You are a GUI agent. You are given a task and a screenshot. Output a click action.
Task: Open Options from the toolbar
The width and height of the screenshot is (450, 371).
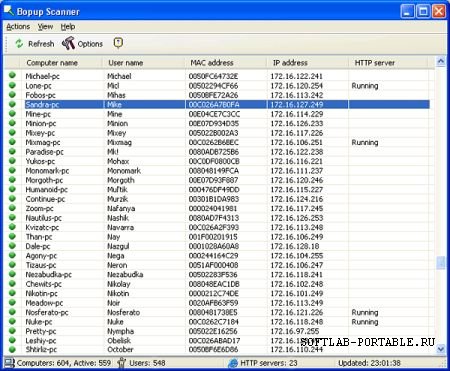pos(83,44)
